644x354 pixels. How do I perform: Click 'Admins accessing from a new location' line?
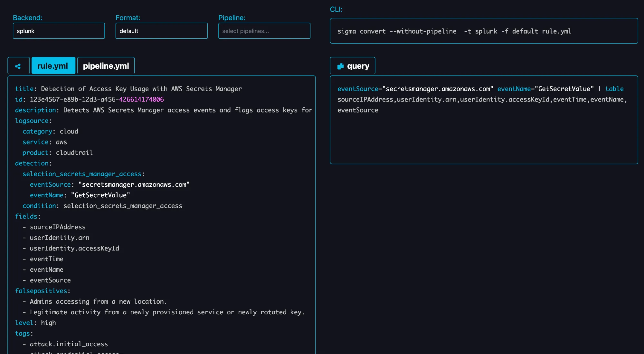point(95,301)
